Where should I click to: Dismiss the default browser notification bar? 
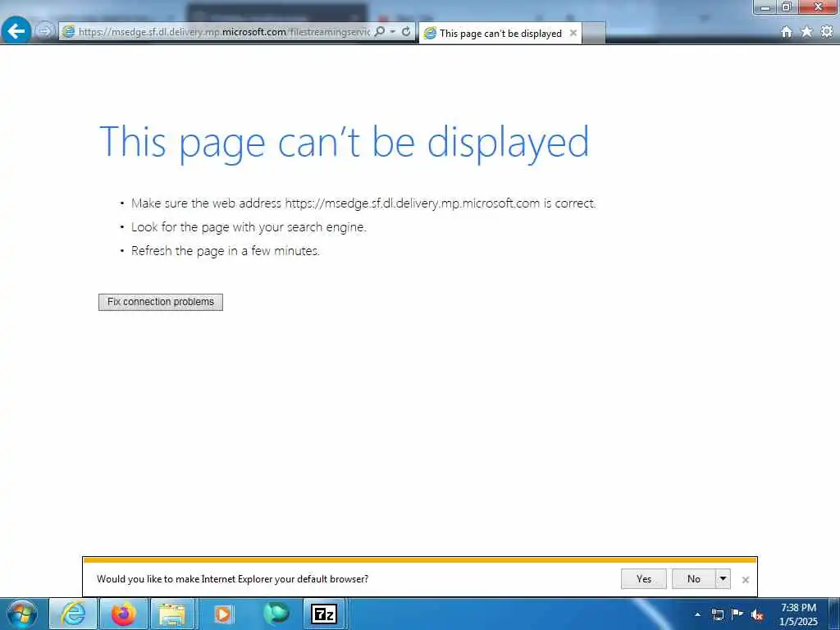745,580
